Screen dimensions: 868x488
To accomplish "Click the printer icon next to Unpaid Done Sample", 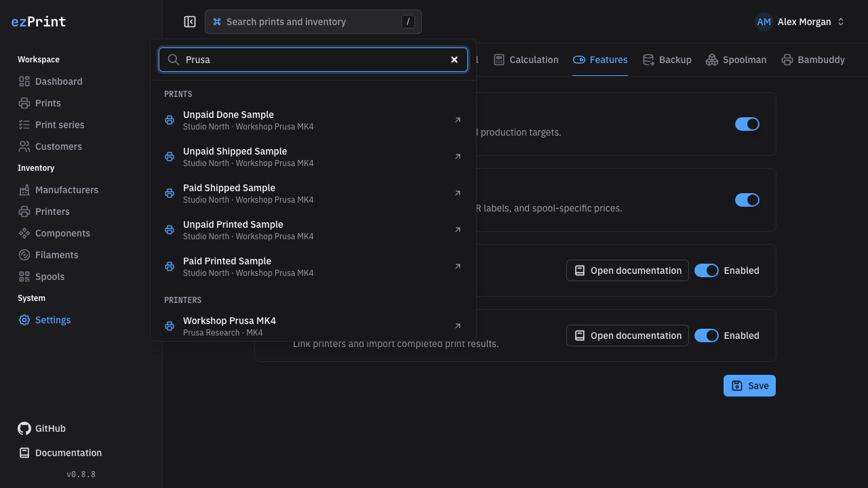I will coord(170,120).
